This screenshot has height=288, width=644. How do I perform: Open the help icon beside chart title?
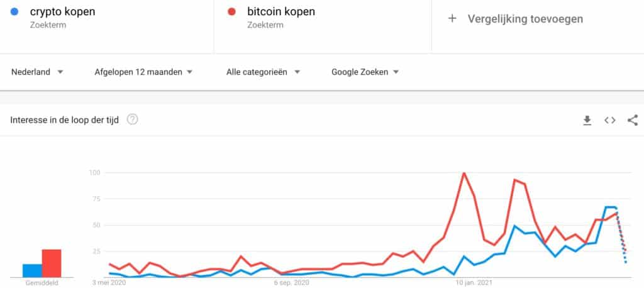[132, 119]
